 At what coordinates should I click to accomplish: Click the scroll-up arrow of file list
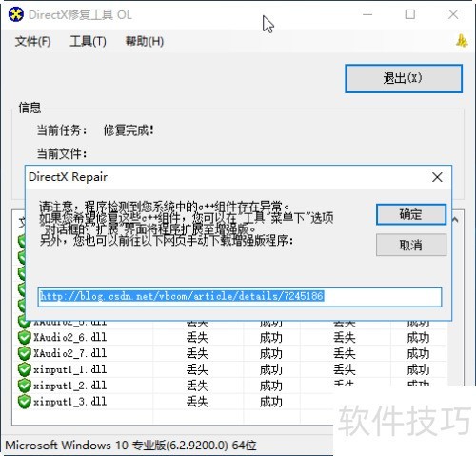[x=455, y=220]
